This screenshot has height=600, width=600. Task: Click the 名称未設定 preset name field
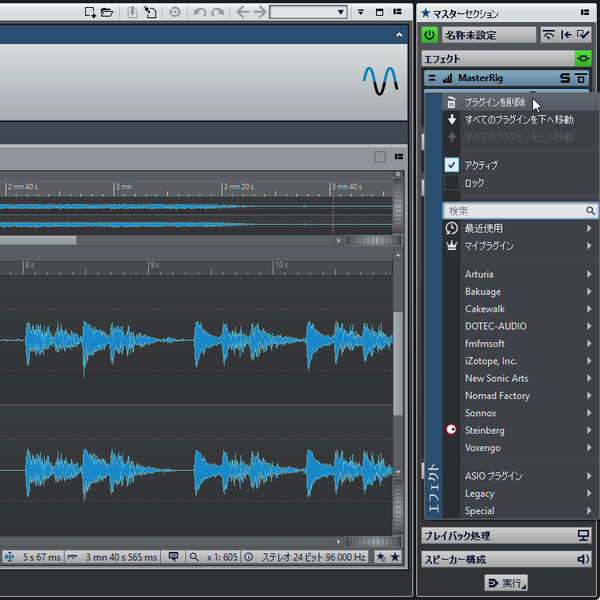click(489, 35)
